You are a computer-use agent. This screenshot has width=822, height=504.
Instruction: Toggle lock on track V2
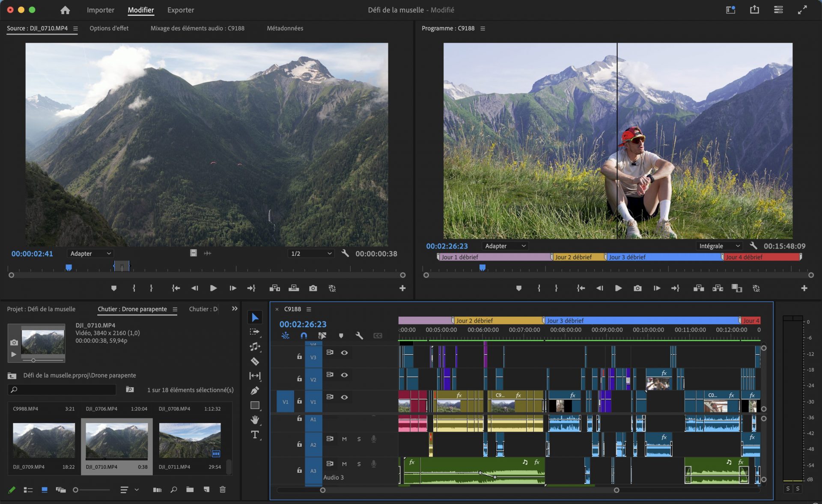click(299, 379)
